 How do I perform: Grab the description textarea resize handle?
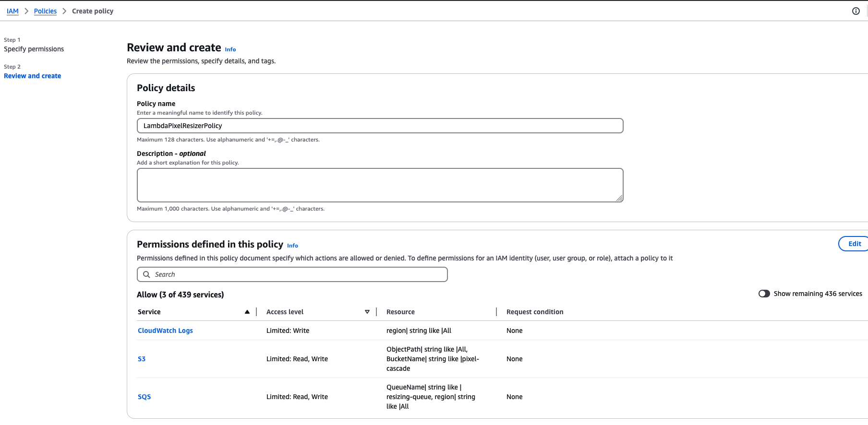(619, 198)
